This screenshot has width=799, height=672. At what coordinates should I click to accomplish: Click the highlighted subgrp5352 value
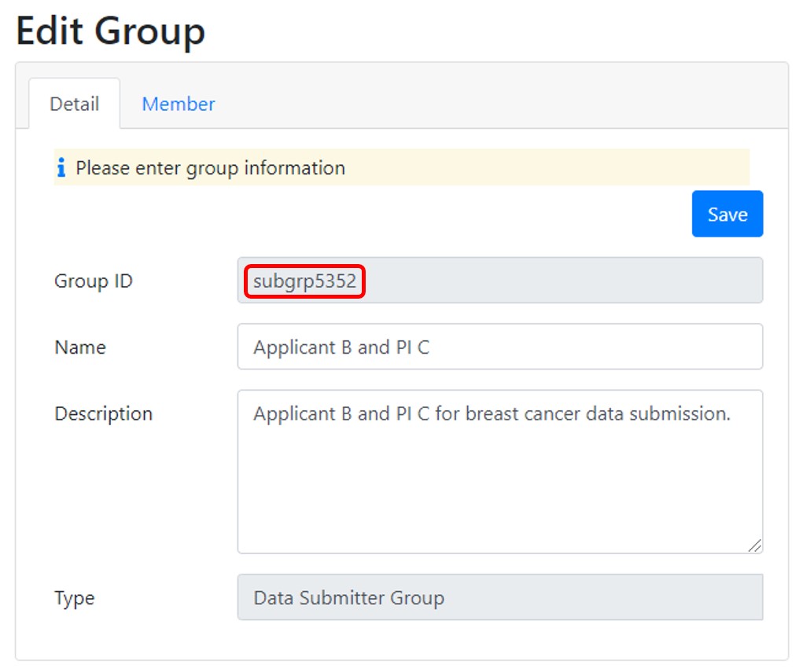(304, 281)
